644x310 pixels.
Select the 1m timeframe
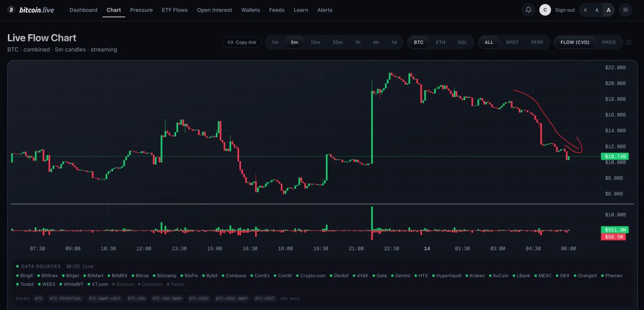[x=275, y=42]
